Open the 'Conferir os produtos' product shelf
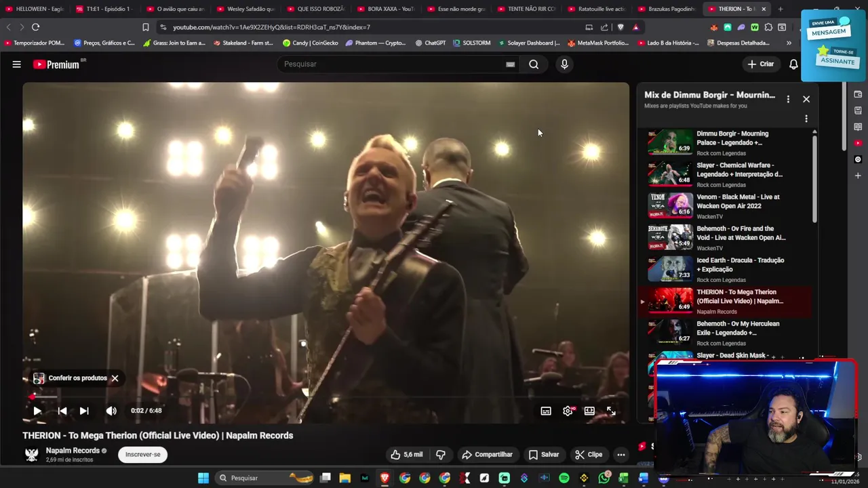The image size is (868, 488). [71, 378]
